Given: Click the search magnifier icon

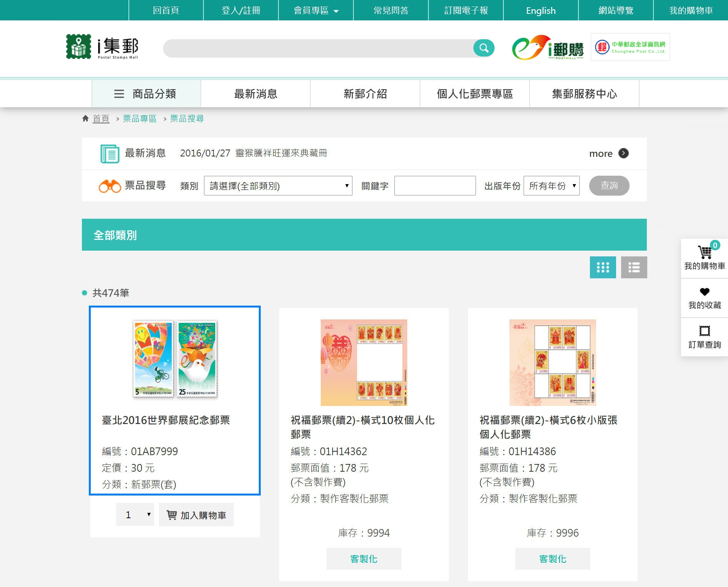Looking at the screenshot, I should (x=484, y=48).
